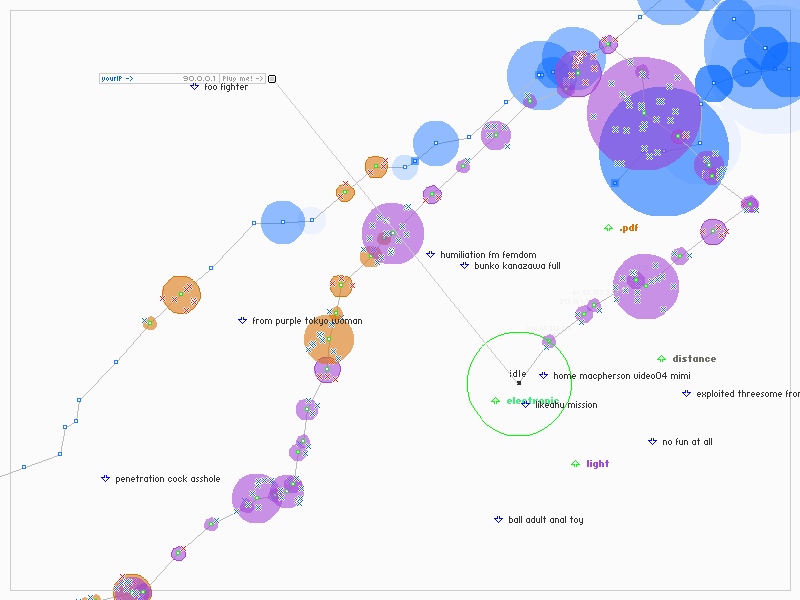Viewport: 800px width, 600px height.
Task: Click the green up arrow beside 'light'
Action: pyautogui.click(x=575, y=464)
